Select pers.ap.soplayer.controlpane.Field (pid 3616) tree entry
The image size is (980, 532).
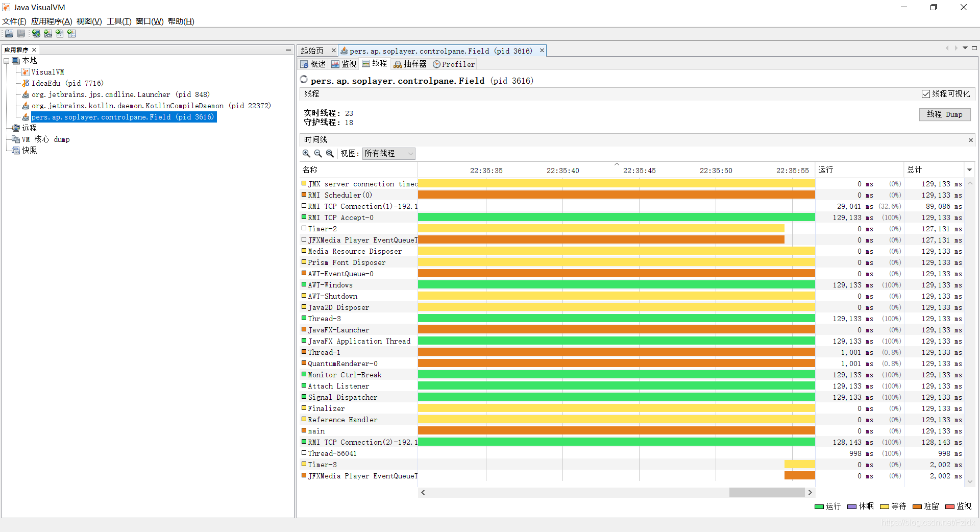(124, 117)
